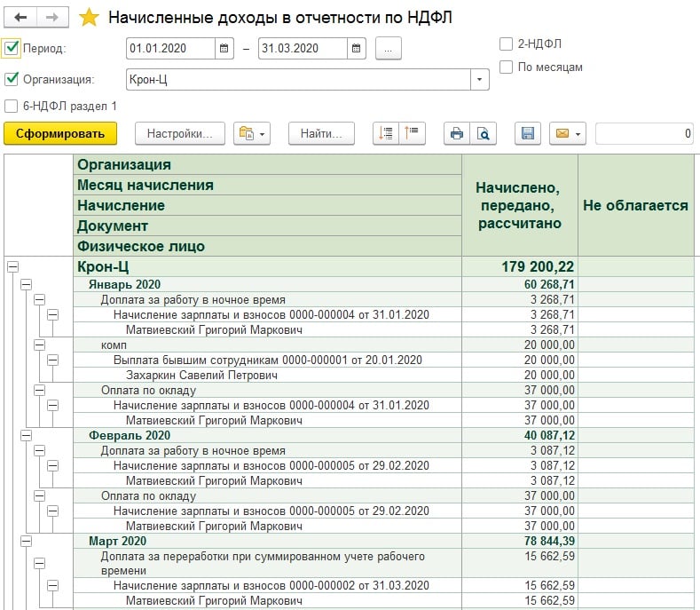Click the Найти... search button
This screenshot has width=700, height=610.
click(x=321, y=133)
